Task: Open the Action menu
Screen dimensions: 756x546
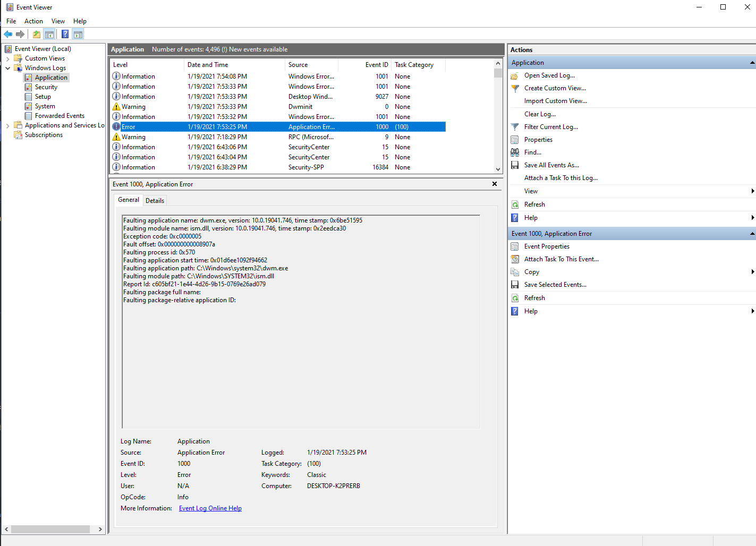Action: coord(33,21)
